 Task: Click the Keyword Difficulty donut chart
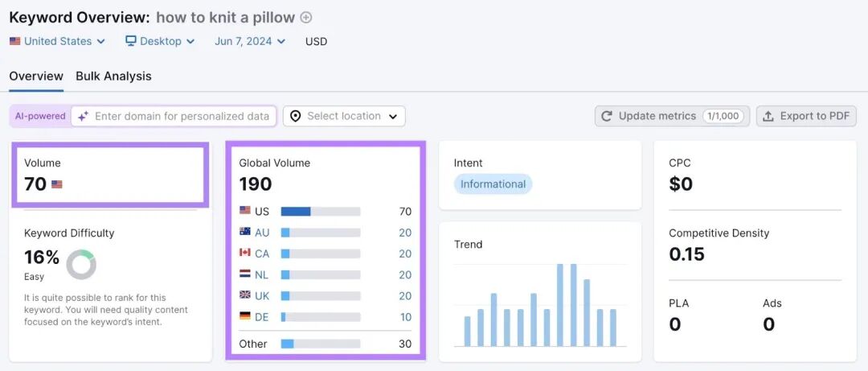click(x=81, y=265)
